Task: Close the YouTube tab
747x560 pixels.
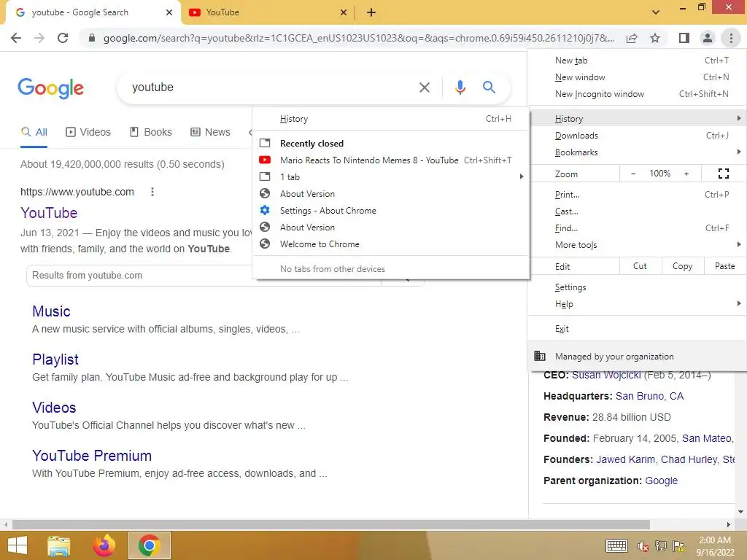Action: point(343,12)
